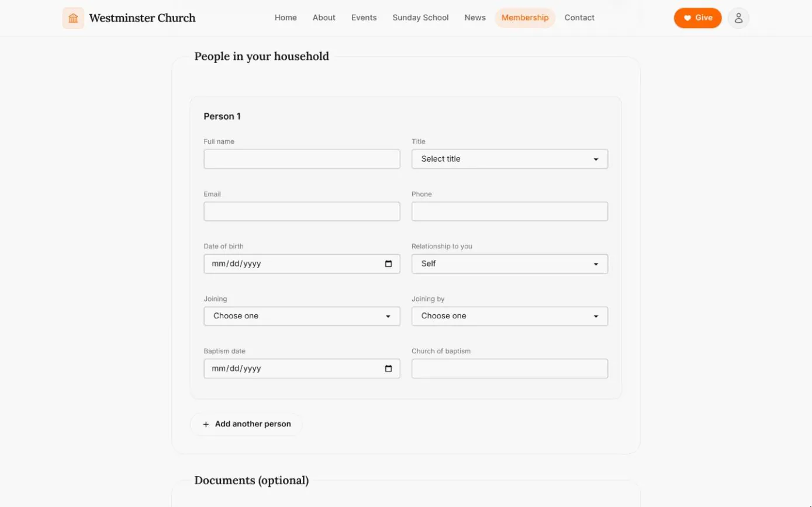Click the Westminster Church building logo icon
Image resolution: width=812 pixels, height=507 pixels.
73,18
